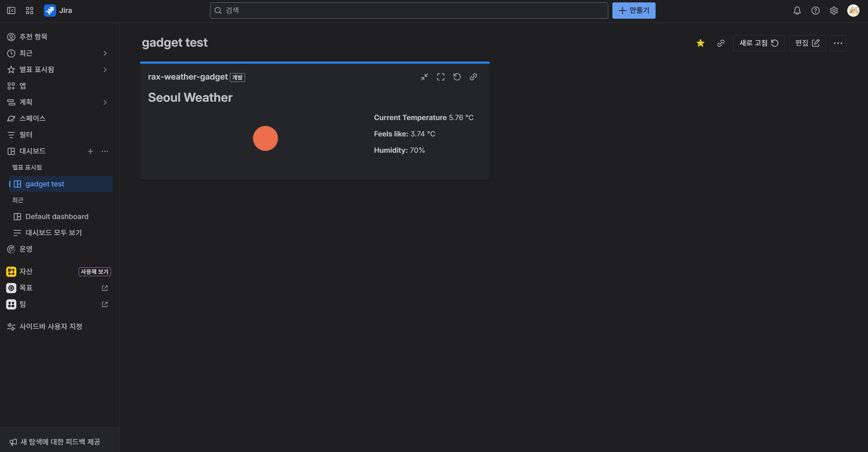The height and width of the screenshot is (452, 868).
Task: Expand the 별표 표시됨 sidebar chevron
Action: tap(105, 70)
